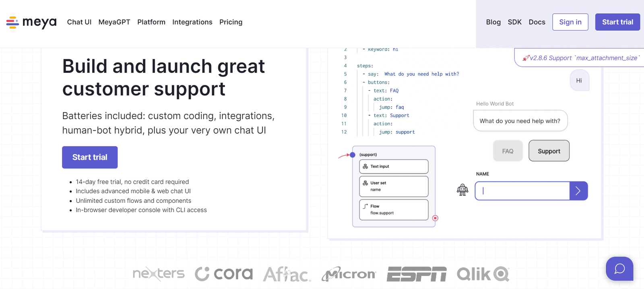The image size is (644, 289).
Task: Click the robot avatar icon
Action: point(462,190)
